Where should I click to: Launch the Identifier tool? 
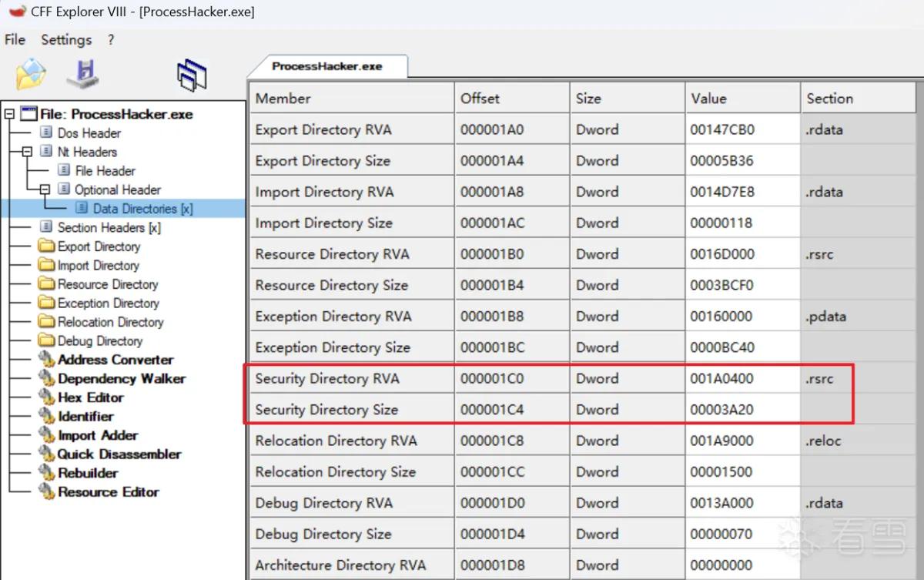(85, 417)
